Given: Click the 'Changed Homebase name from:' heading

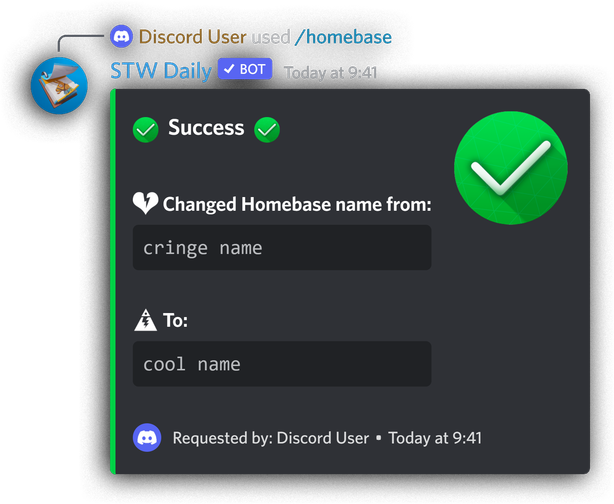Looking at the screenshot, I should [297, 204].
